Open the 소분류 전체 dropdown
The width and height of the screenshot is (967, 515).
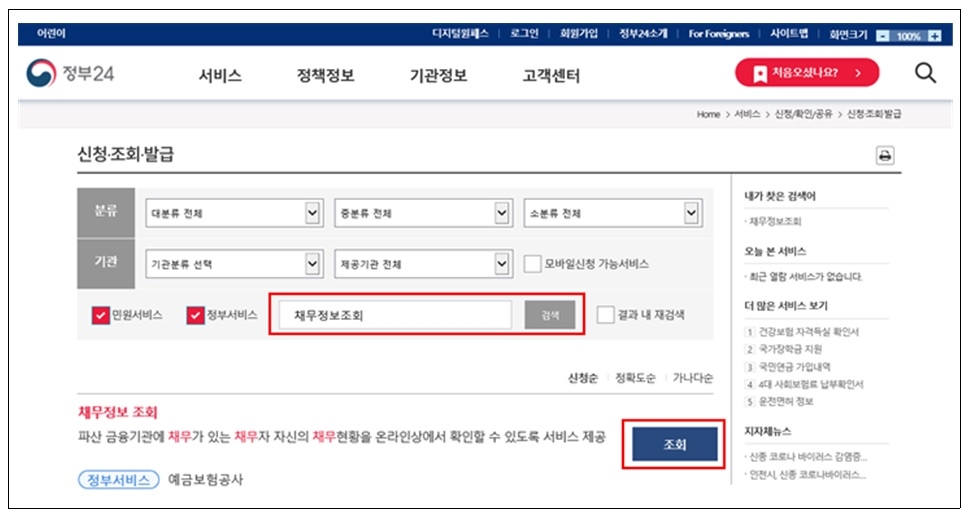(612, 213)
